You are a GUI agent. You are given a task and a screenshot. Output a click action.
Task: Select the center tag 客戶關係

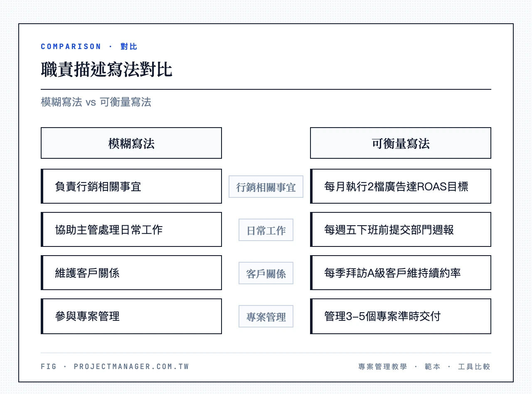click(266, 273)
